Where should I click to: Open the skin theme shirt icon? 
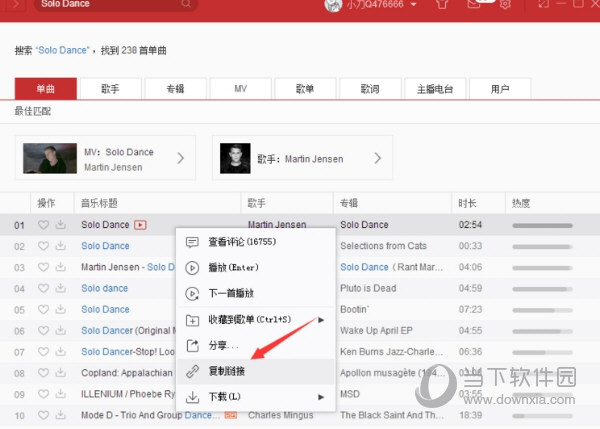tap(442, 4)
